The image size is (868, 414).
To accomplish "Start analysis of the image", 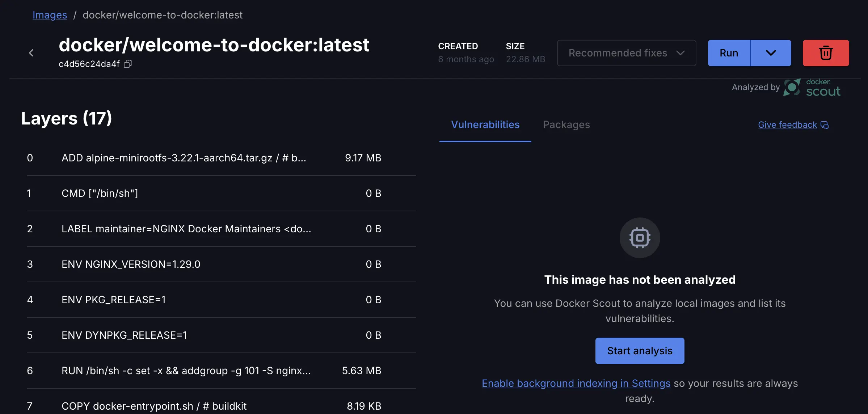I will pos(640,350).
